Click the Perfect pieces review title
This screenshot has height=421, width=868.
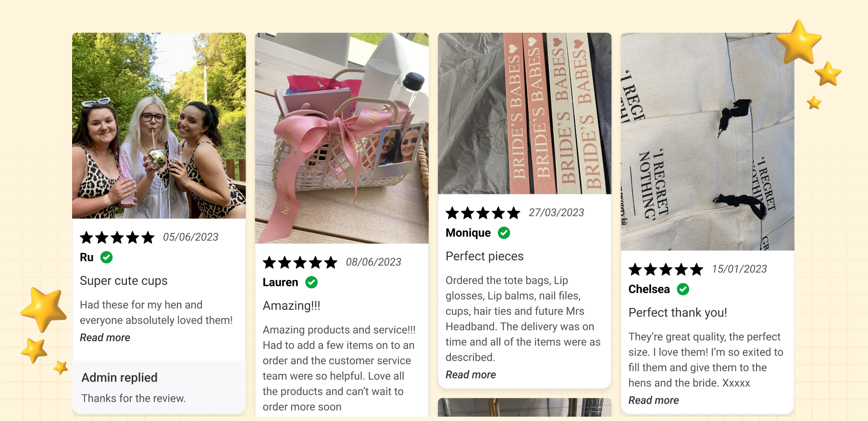(484, 256)
